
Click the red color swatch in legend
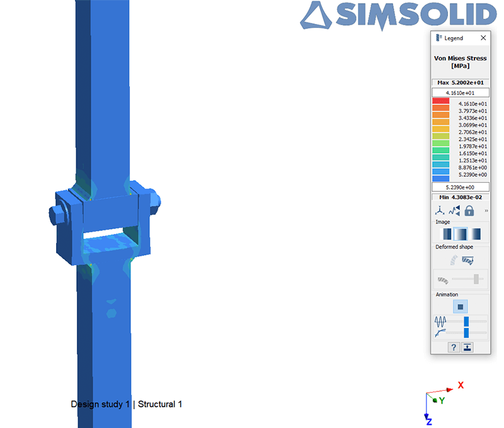point(440,101)
